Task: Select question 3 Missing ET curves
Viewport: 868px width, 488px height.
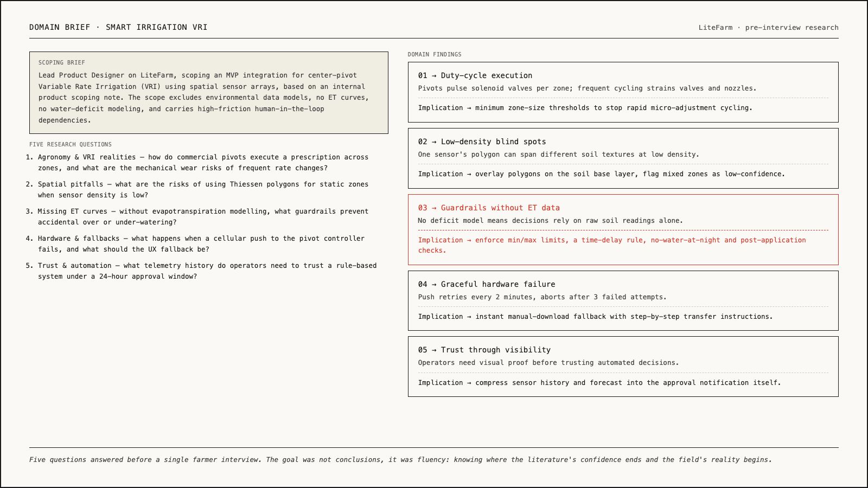Action: [203, 217]
